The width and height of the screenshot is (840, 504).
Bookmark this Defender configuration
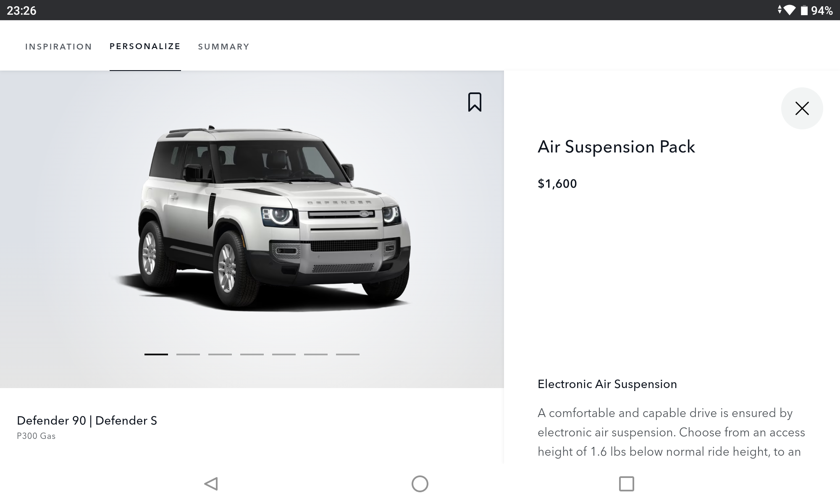475,102
